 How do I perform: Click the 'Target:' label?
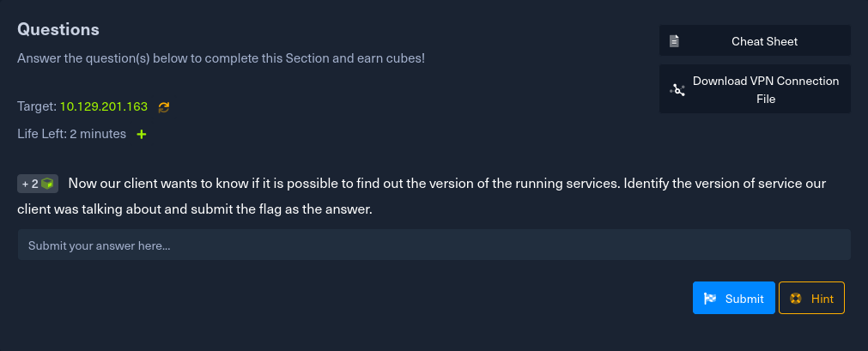36,106
